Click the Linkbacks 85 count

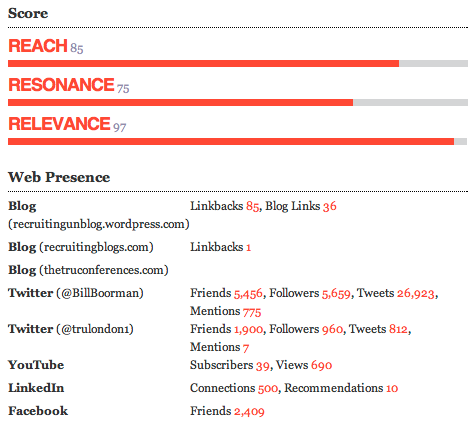[x=253, y=206]
